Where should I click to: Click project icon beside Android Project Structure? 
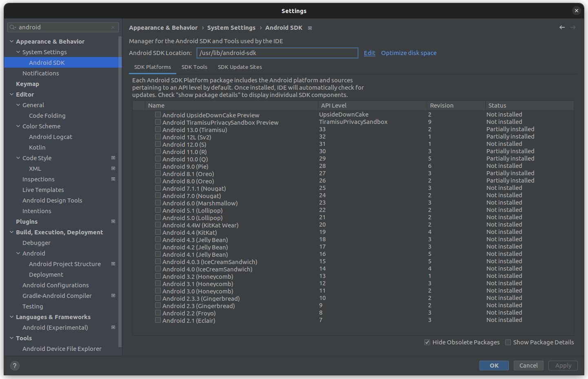coord(113,264)
